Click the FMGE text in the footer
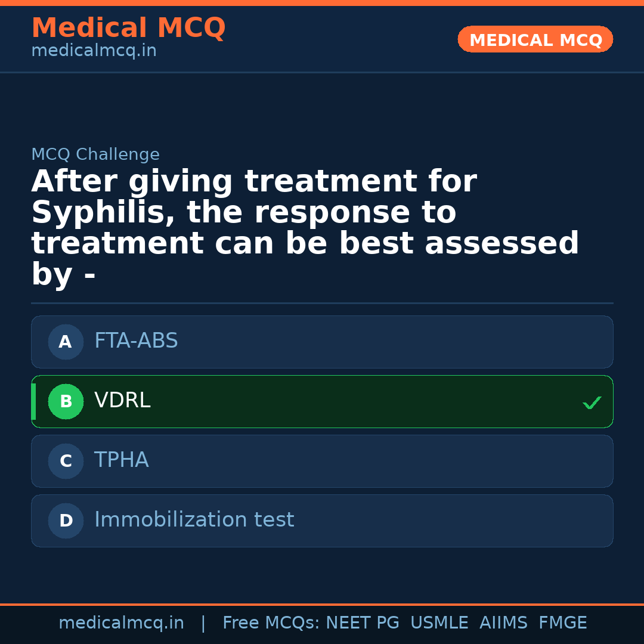This screenshot has height=644, width=644. (562, 623)
